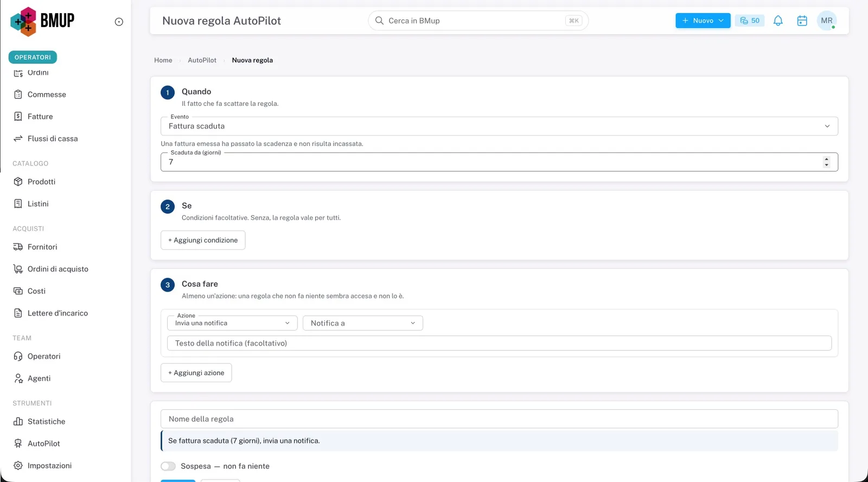
Task: Click the AutoPilot sidebar icon
Action: click(x=18, y=444)
